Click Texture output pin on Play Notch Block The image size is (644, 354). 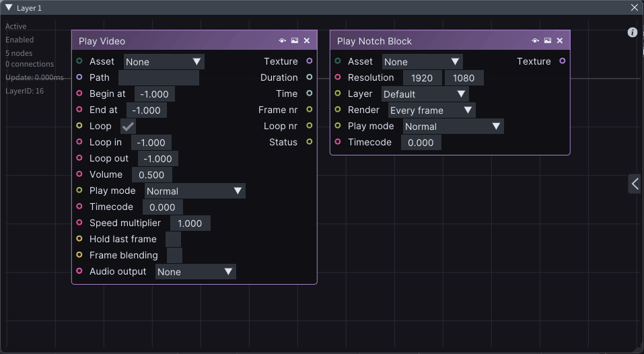[563, 61]
